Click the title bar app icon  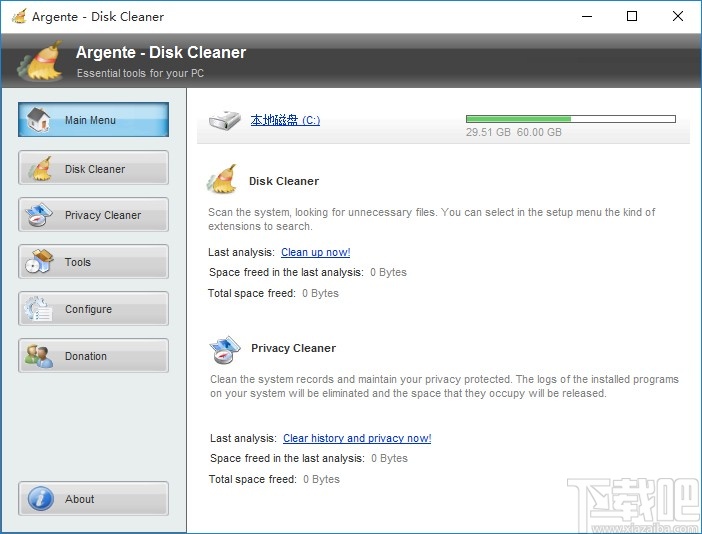point(19,17)
